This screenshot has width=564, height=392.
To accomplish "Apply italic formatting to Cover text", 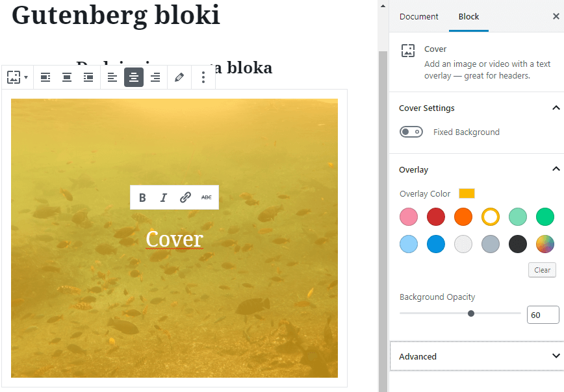I will pos(164,197).
